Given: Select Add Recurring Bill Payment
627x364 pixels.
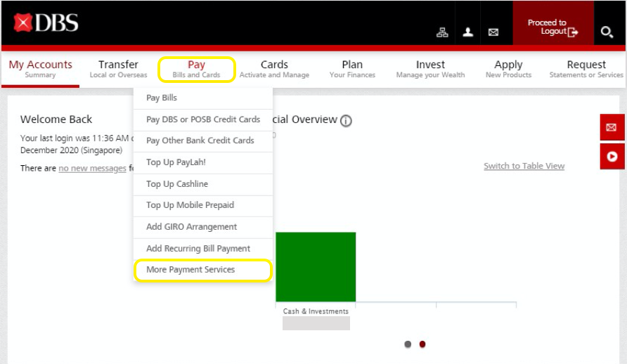Looking at the screenshot, I should pyautogui.click(x=203, y=249).
